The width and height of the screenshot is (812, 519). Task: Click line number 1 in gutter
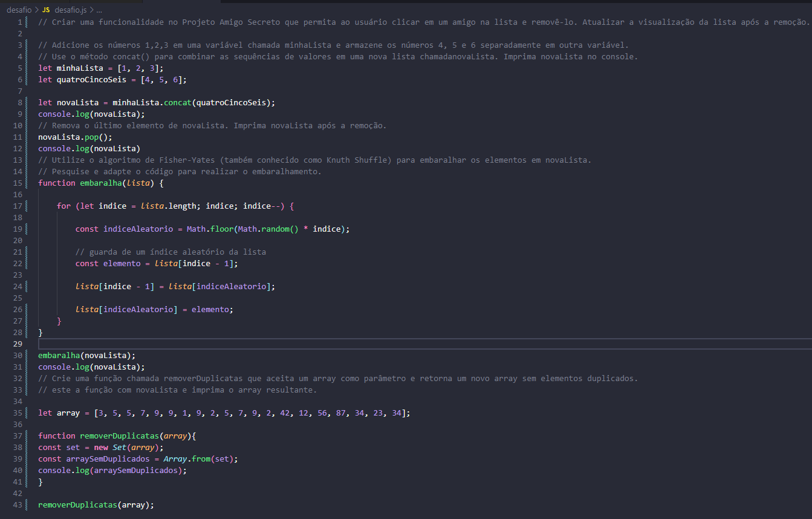coord(20,22)
